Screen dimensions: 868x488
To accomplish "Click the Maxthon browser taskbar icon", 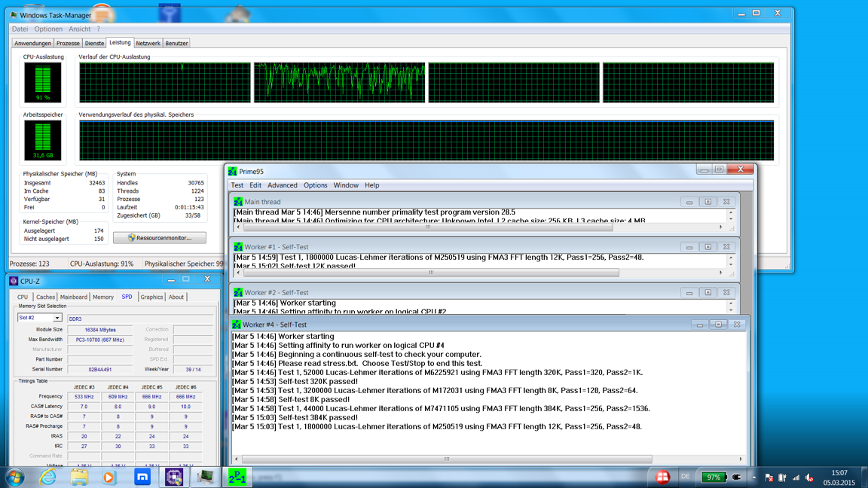I will (142, 477).
